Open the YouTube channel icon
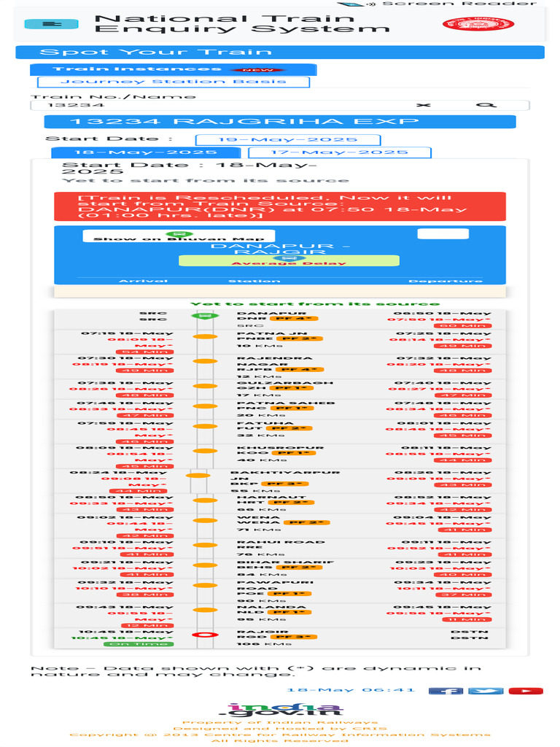 (x=526, y=691)
